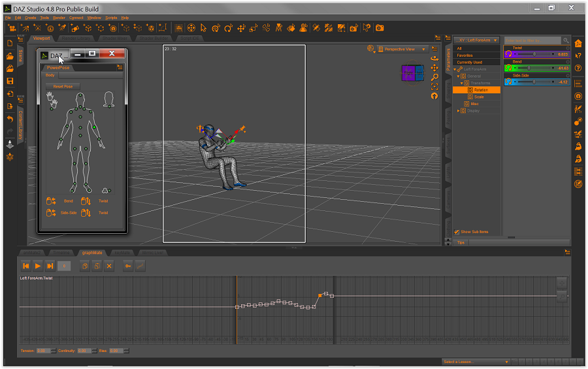Screen dimensions: 588x369
Task: Expand the Display tree group
Action: tap(458, 111)
